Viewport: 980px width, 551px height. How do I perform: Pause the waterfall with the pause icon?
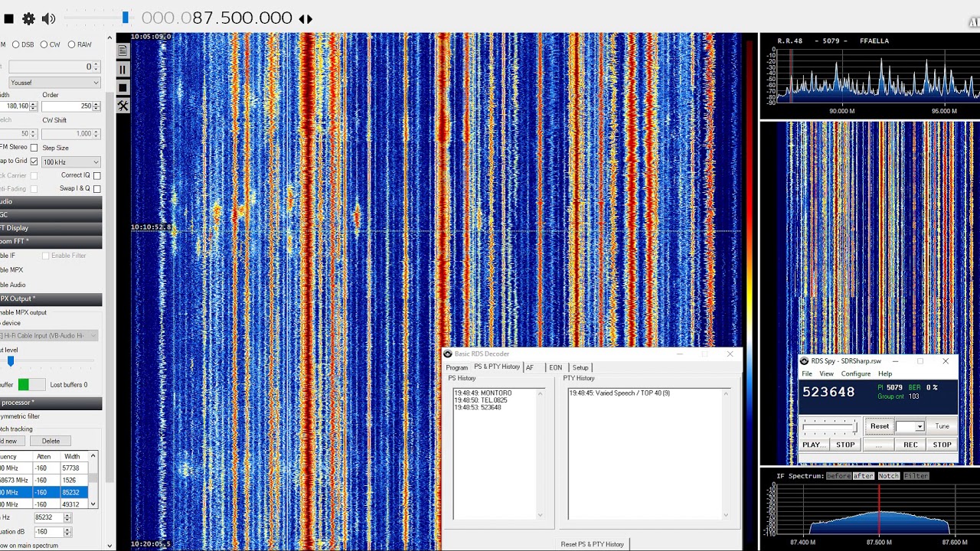(x=122, y=69)
